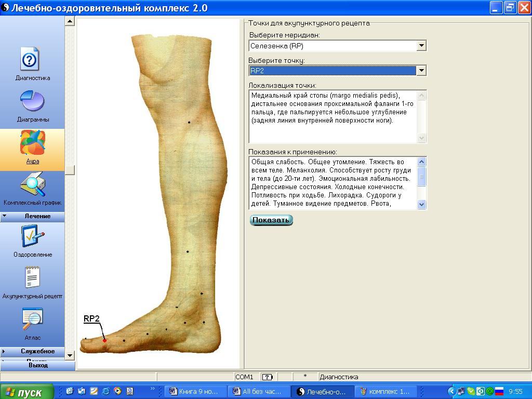Open the Диаграммы pie chart icon
This screenshot has height=399, width=532.
pos(32,101)
